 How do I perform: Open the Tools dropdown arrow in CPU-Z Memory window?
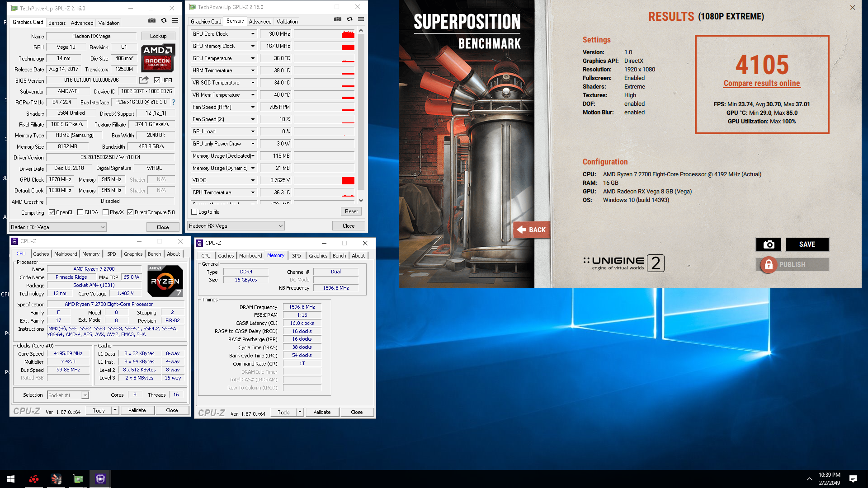[300, 412]
